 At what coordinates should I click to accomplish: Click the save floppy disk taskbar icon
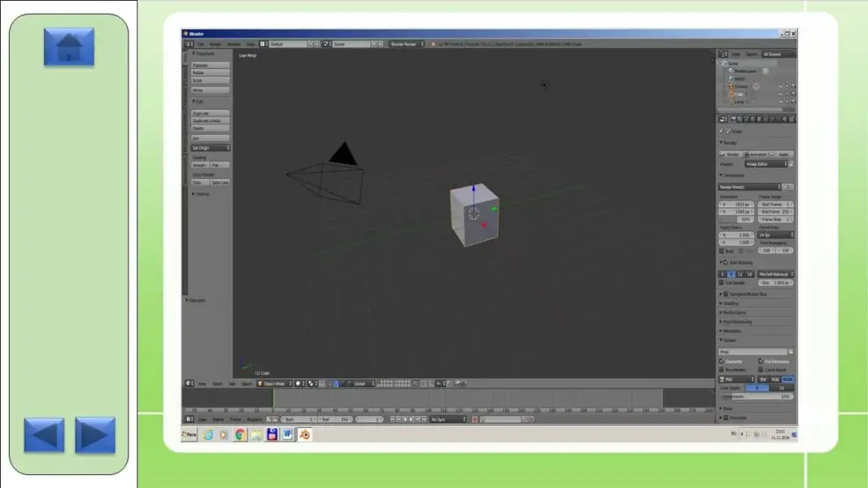(273, 434)
